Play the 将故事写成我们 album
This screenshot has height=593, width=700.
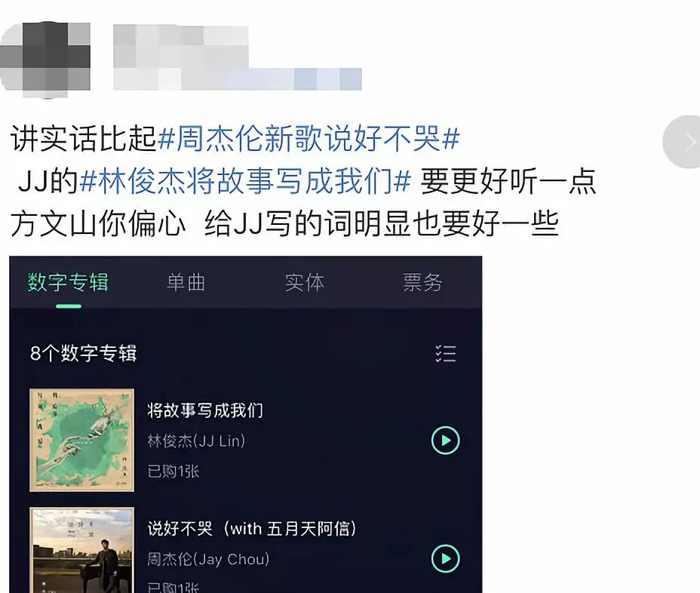[x=445, y=441]
